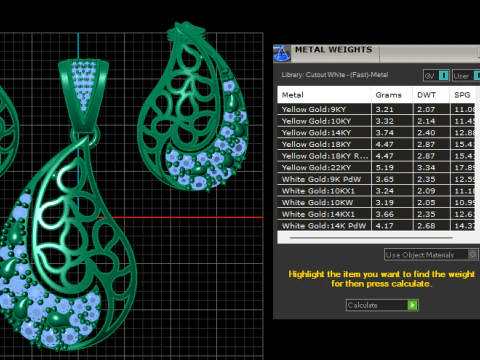Select the White Gold:10KX1 row
Viewport: 480px width, 360px height.
click(x=376, y=191)
